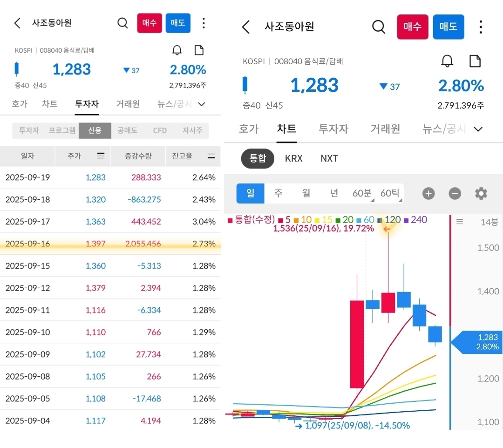Image resolution: width=503 pixels, height=448 pixels.
Task: Open the 거래원 tab
Action: coord(385,129)
